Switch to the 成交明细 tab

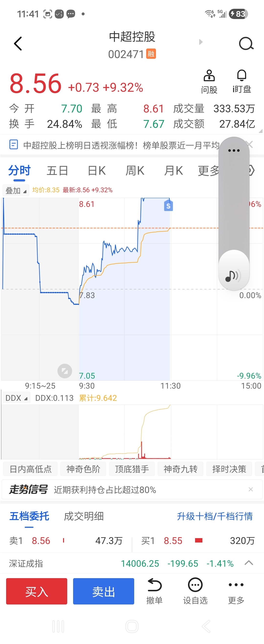pyautogui.click(x=84, y=516)
